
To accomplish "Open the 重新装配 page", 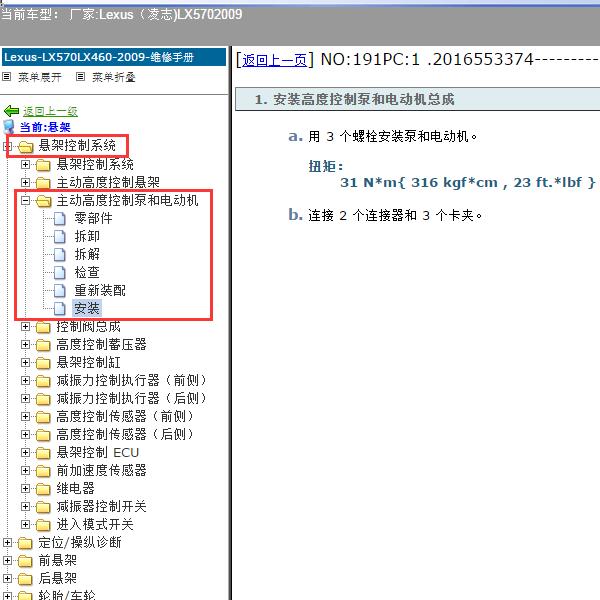I will click(x=100, y=290).
